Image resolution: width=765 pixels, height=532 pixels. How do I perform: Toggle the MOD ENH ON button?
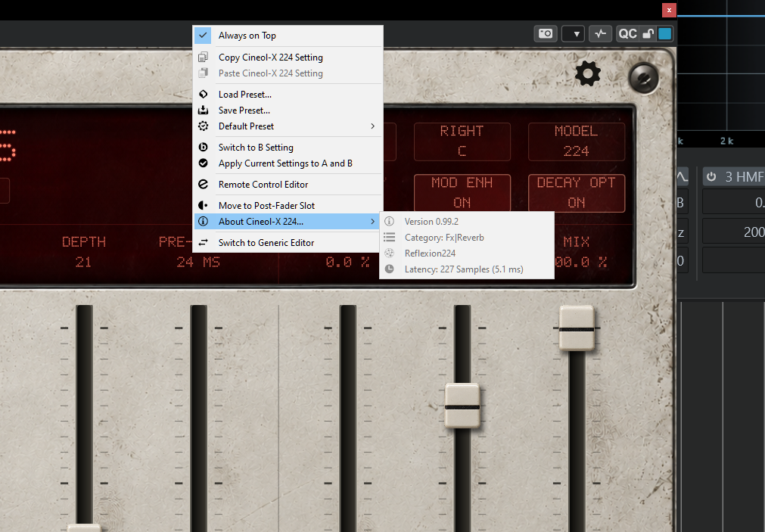pyautogui.click(x=462, y=193)
